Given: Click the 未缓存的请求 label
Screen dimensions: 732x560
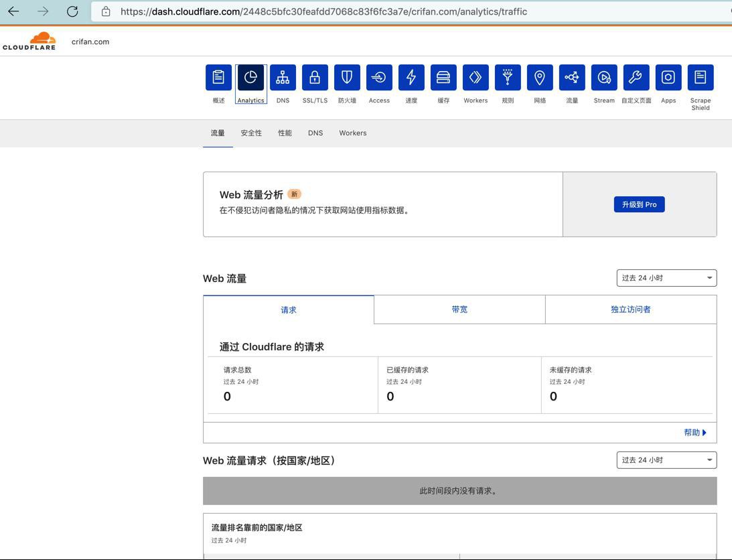Looking at the screenshot, I should point(571,370).
